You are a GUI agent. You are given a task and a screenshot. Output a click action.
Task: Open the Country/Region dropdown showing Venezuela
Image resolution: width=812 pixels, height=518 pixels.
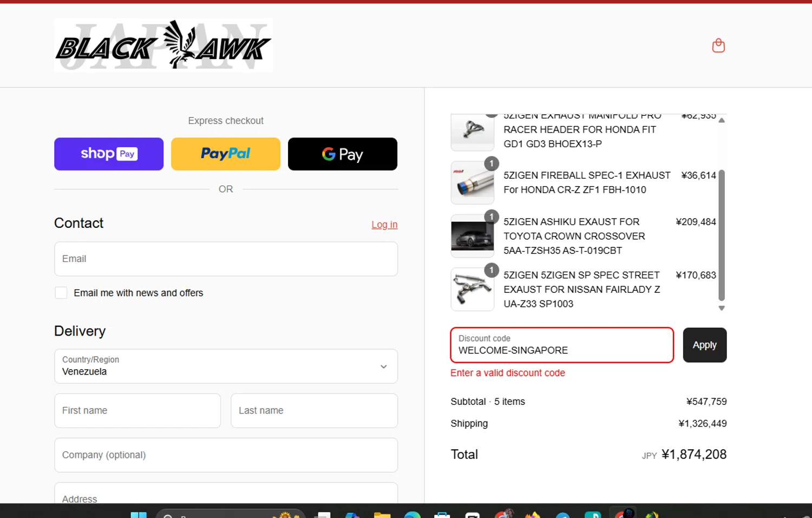pos(226,366)
